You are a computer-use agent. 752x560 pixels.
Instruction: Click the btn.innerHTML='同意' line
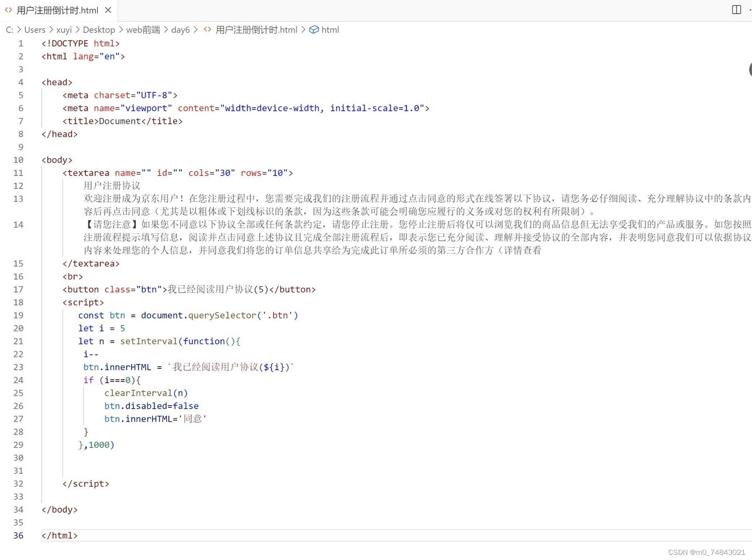click(x=155, y=419)
